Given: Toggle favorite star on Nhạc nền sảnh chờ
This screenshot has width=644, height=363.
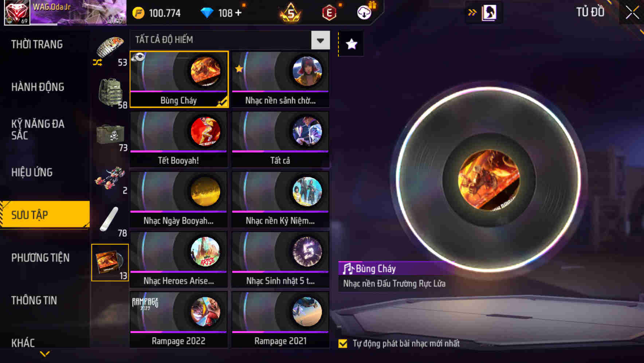Looking at the screenshot, I should pos(239,69).
